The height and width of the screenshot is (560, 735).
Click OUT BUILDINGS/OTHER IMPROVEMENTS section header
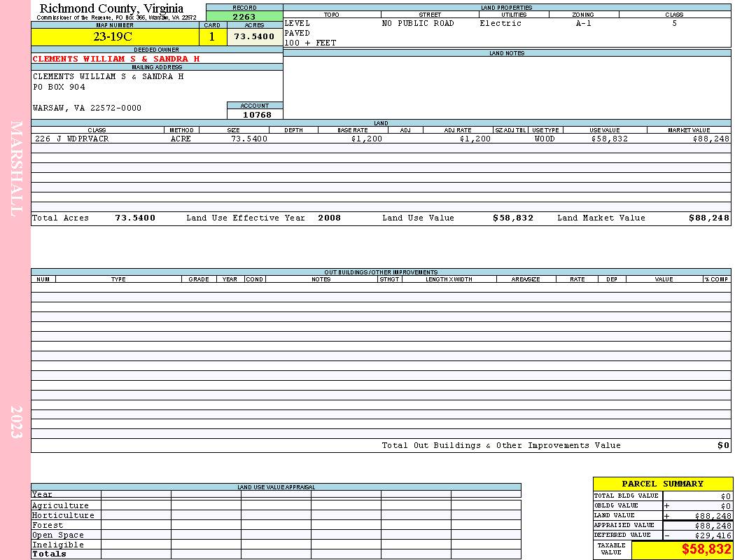point(381,272)
